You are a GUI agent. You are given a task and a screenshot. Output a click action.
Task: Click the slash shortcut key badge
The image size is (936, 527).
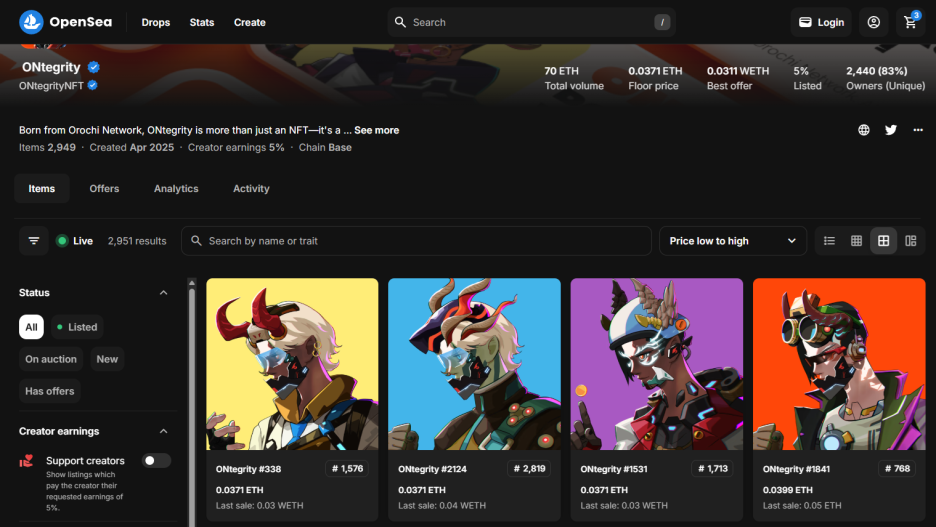662,22
